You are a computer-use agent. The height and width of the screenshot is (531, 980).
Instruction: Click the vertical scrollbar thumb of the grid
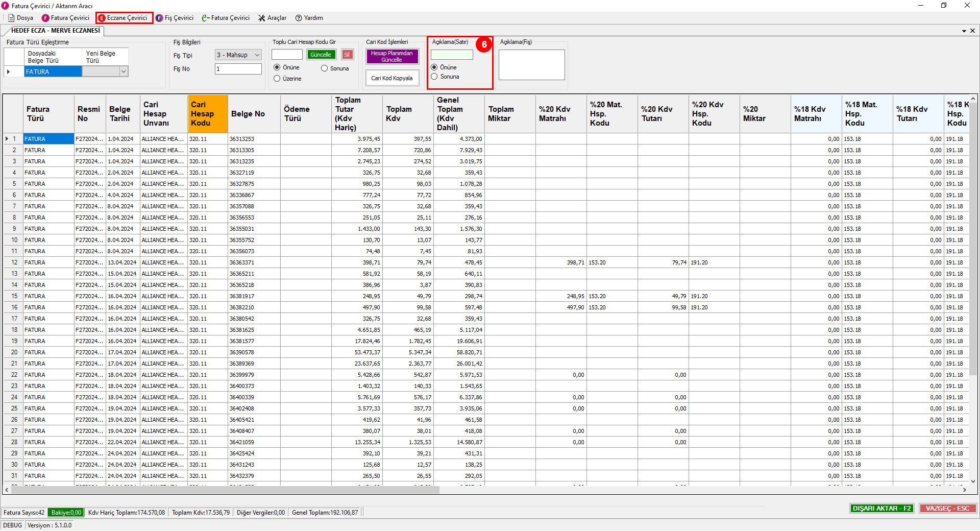(x=973, y=240)
